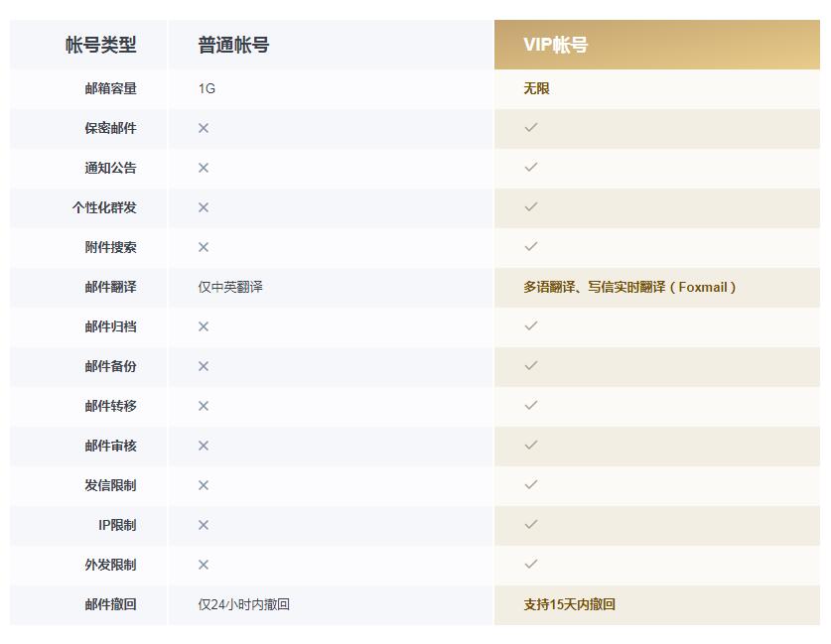Viewport: 831px width, 644px height.
Task: Click the 仅24小时内撤回 text
Action: coord(243,604)
